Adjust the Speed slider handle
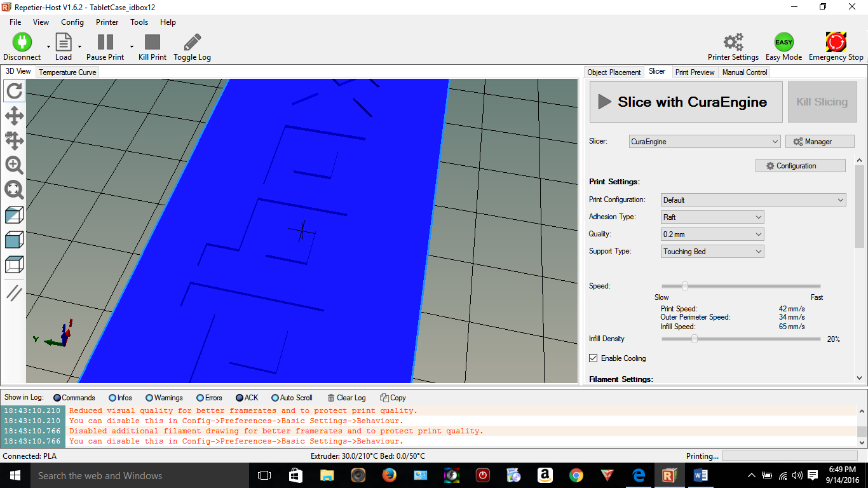The width and height of the screenshot is (868, 488). (685, 286)
